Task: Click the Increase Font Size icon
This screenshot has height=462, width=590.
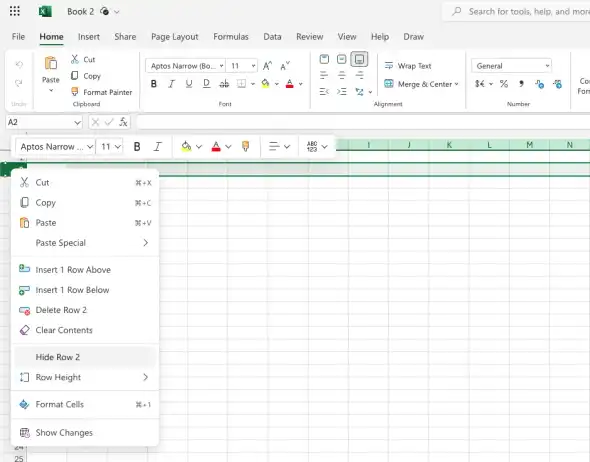Action: click(x=267, y=66)
